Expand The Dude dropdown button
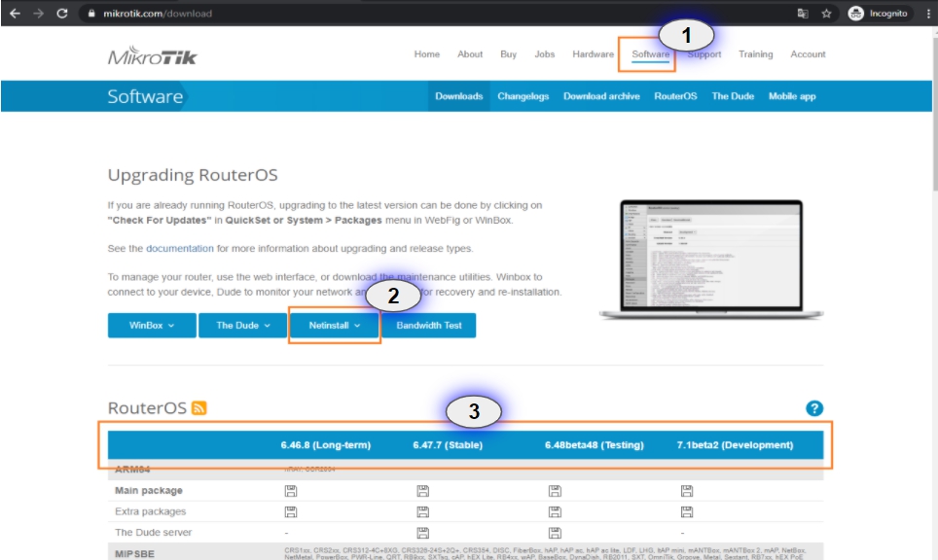Screen dimensions: 938x560 [243, 325]
